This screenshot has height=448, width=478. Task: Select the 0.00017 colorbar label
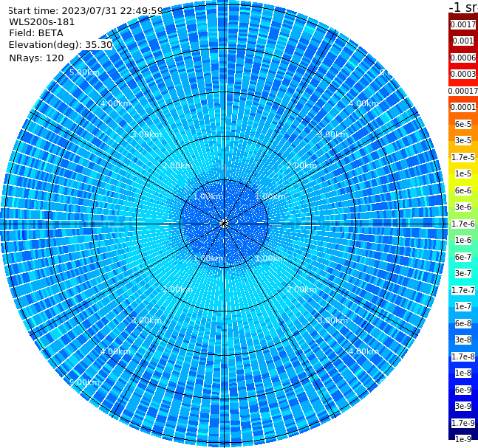(463, 91)
